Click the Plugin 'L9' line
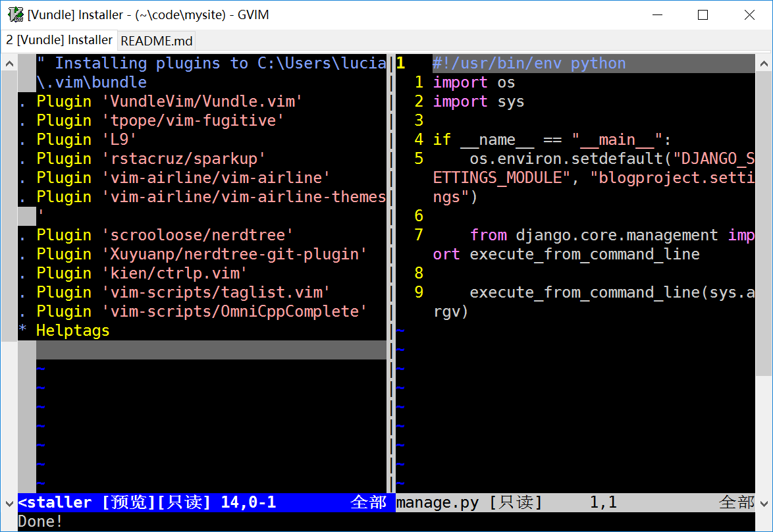The width and height of the screenshot is (773, 532). (x=86, y=140)
